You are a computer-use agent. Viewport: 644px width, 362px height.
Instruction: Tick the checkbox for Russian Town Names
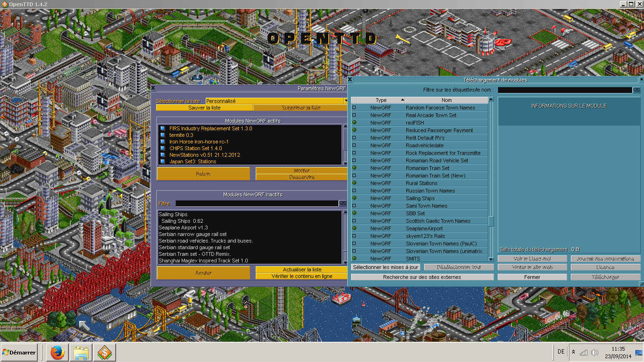click(x=354, y=191)
